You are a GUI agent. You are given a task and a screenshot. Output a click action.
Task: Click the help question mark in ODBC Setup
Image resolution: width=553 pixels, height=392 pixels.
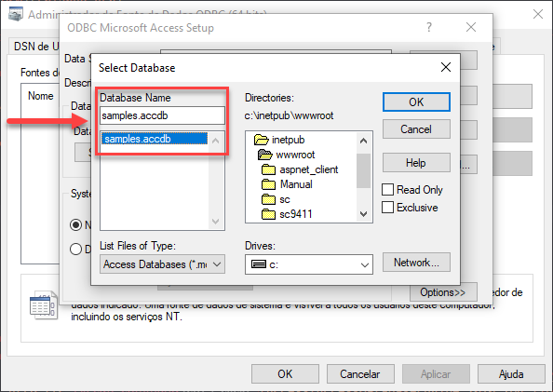click(x=429, y=27)
